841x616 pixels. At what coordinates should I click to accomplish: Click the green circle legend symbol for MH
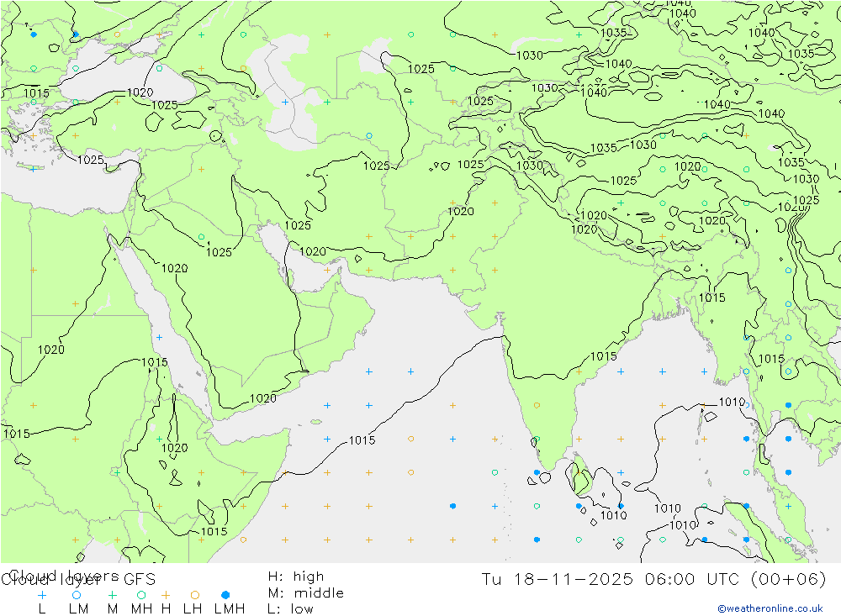[141, 594]
